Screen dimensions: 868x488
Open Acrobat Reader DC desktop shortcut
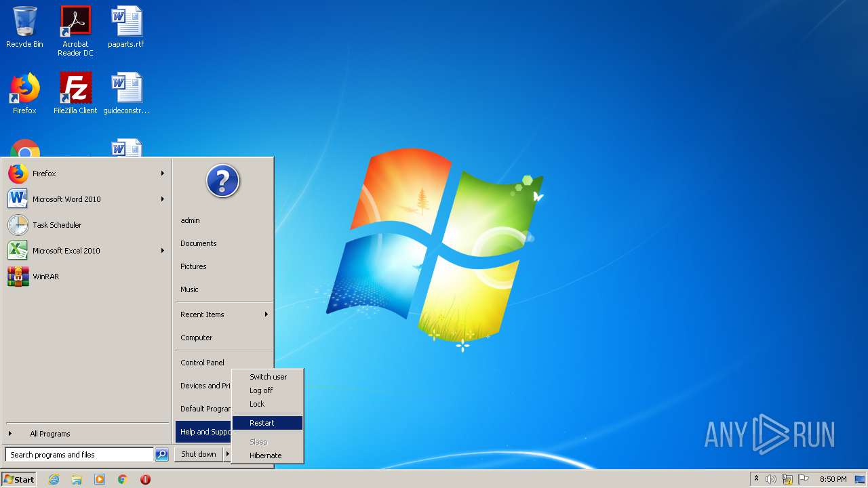(75, 31)
